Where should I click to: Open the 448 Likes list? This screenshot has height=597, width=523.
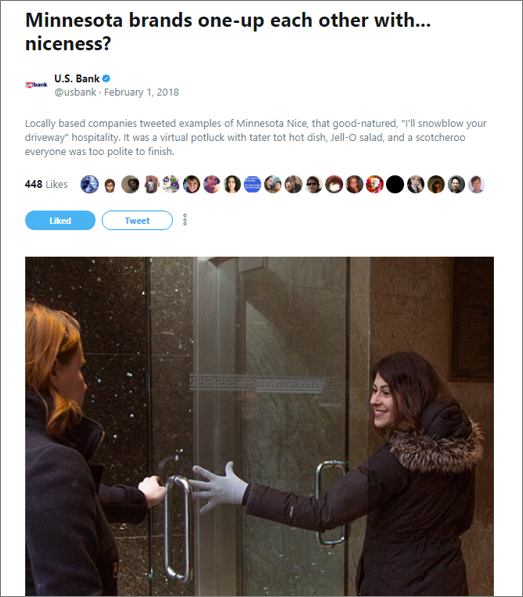coord(46,184)
